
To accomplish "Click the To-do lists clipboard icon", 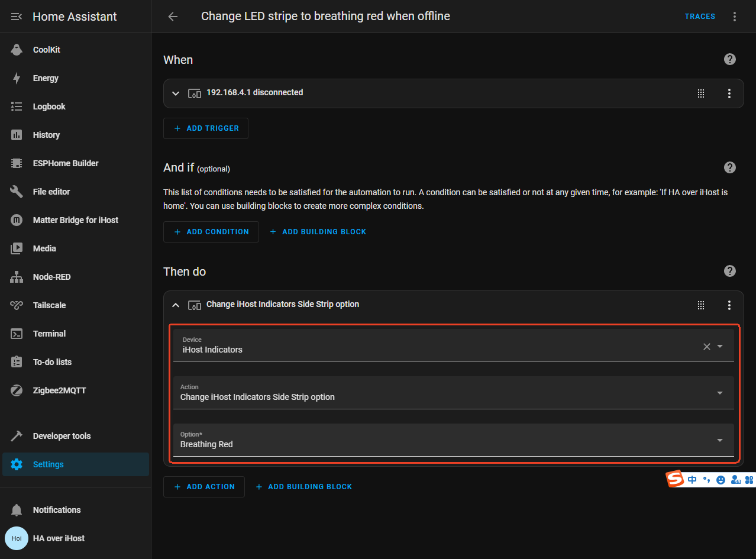I will 17,362.
